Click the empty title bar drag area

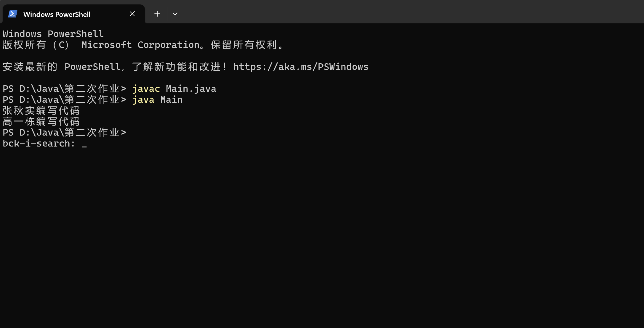[x=385, y=12]
